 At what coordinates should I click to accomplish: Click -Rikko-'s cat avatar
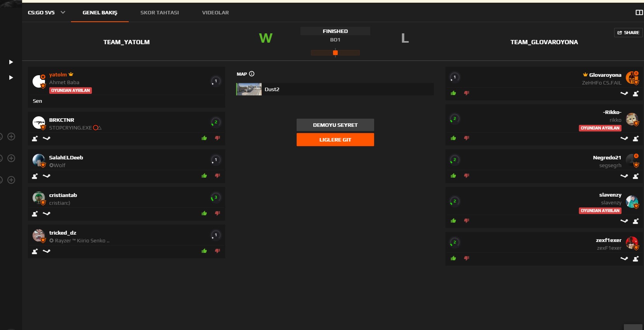(x=632, y=119)
